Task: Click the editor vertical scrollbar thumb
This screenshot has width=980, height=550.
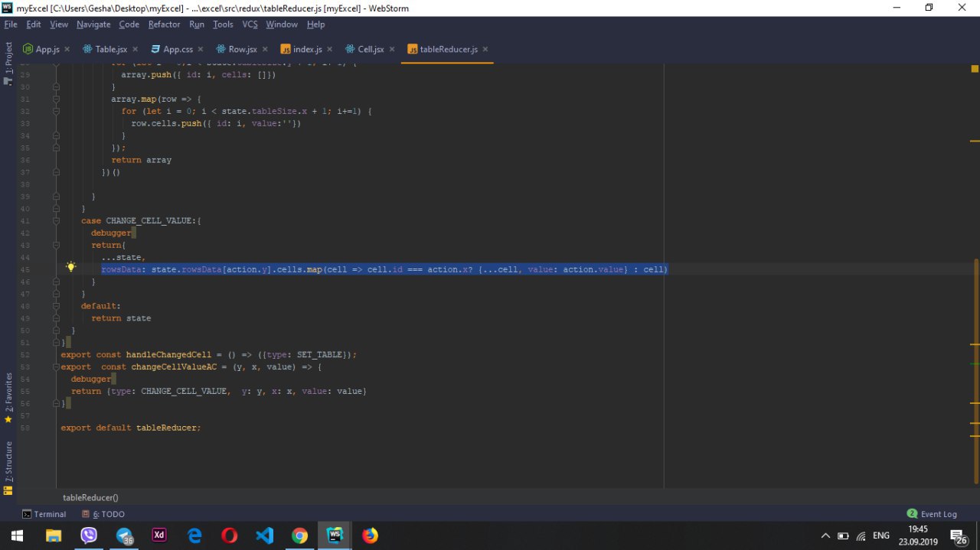Action: 975,371
